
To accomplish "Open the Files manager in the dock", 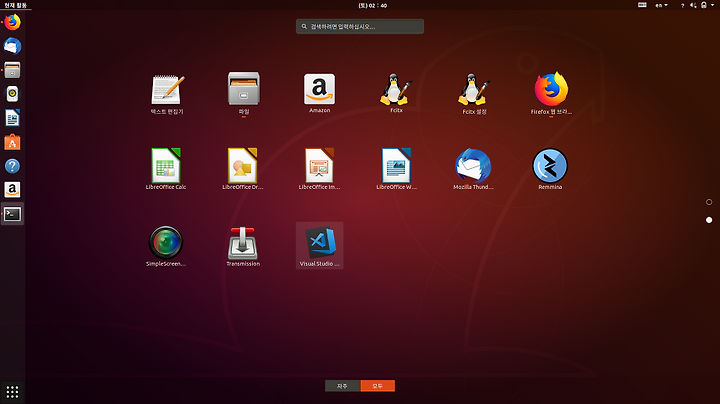I will (x=12, y=70).
